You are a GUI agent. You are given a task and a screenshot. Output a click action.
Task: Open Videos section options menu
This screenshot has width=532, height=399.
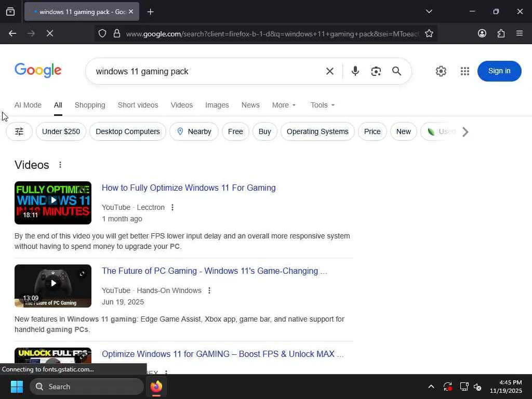pyautogui.click(x=60, y=165)
